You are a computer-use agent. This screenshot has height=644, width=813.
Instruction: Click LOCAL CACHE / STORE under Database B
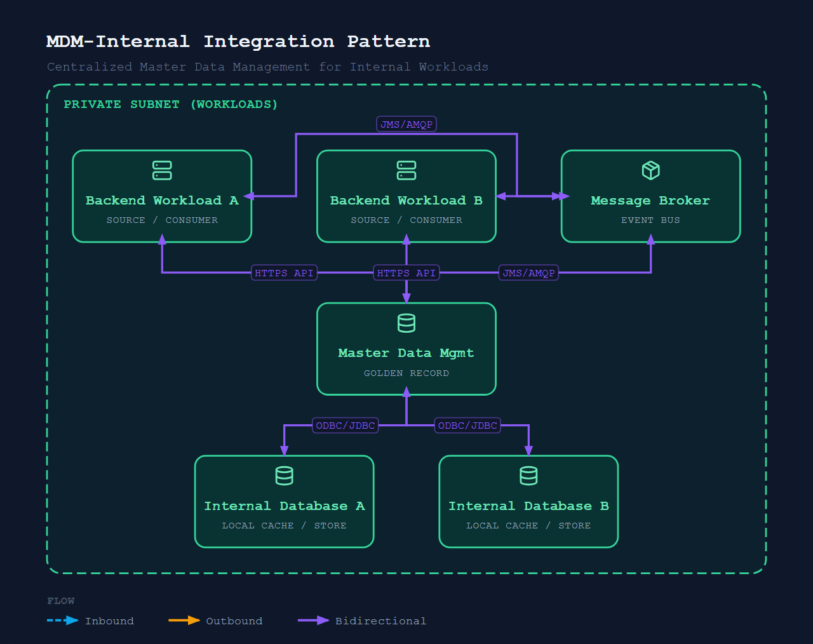tap(528, 526)
